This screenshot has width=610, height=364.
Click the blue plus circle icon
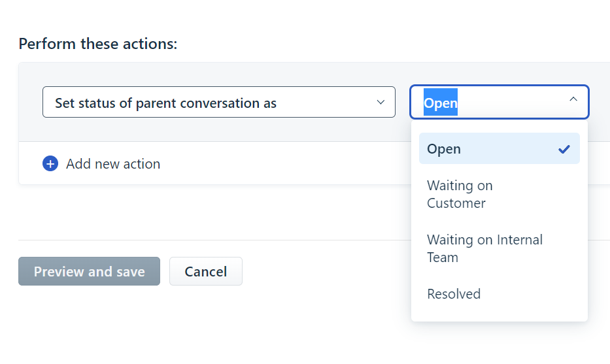(50, 163)
